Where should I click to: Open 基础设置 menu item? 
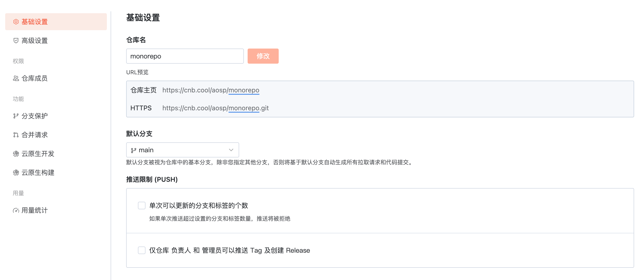tap(56, 22)
